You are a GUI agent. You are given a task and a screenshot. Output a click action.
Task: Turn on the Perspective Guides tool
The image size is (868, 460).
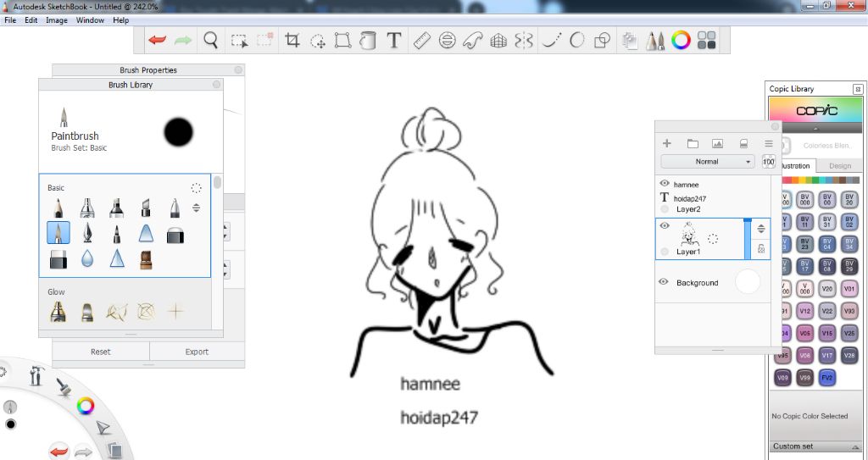click(498, 40)
